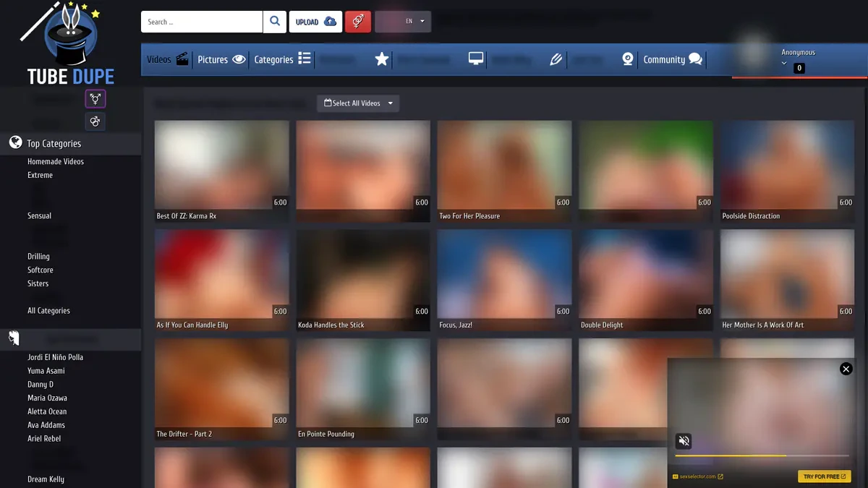Image resolution: width=868 pixels, height=488 pixels.
Task: Focus the Search text field
Action: 202,22
